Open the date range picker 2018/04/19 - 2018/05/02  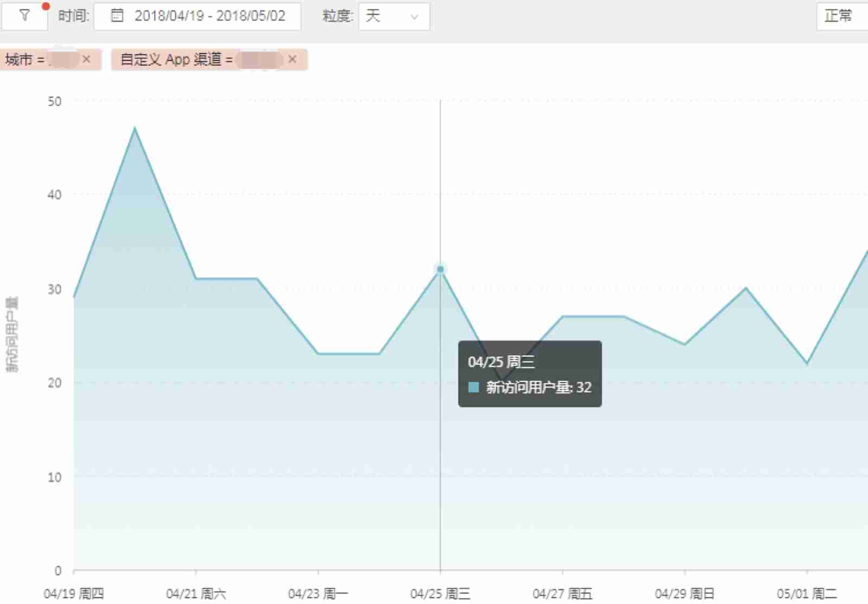[x=197, y=16]
